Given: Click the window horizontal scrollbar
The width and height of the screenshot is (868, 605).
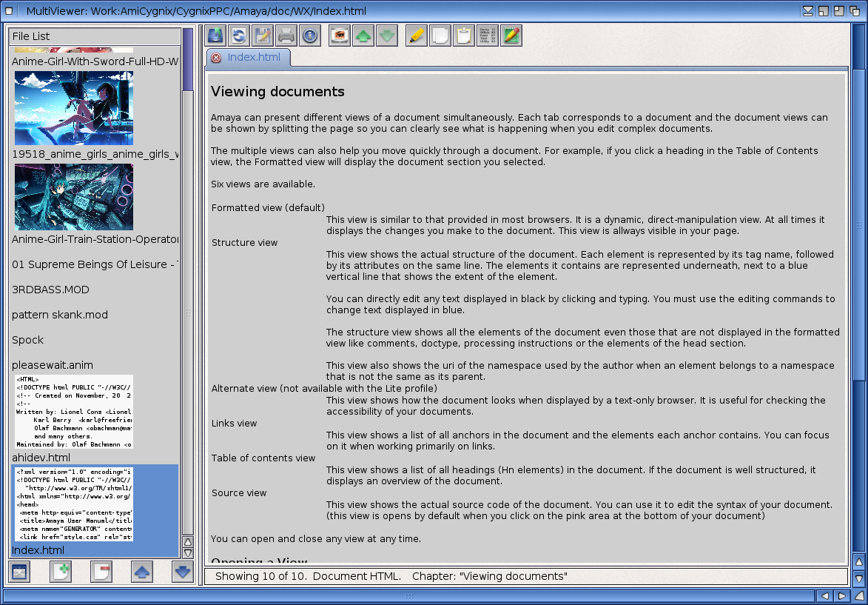Looking at the screenshot, I should pos(408,596).
